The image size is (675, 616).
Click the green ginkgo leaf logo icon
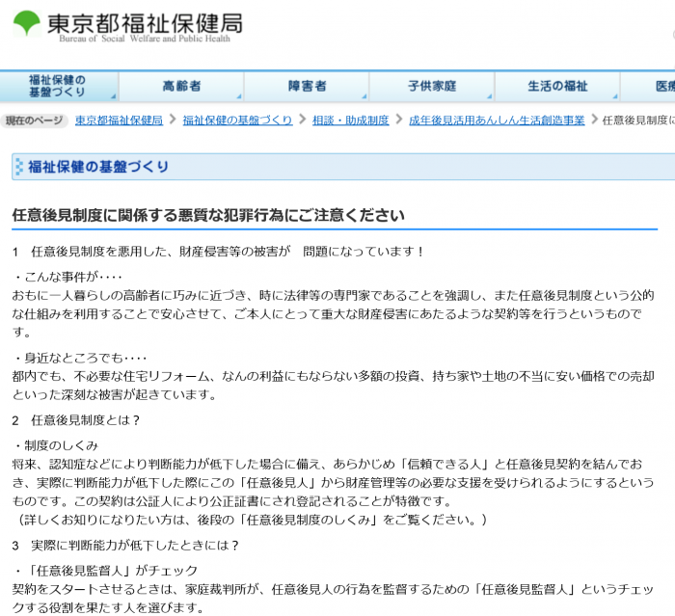tap(25, 22)
